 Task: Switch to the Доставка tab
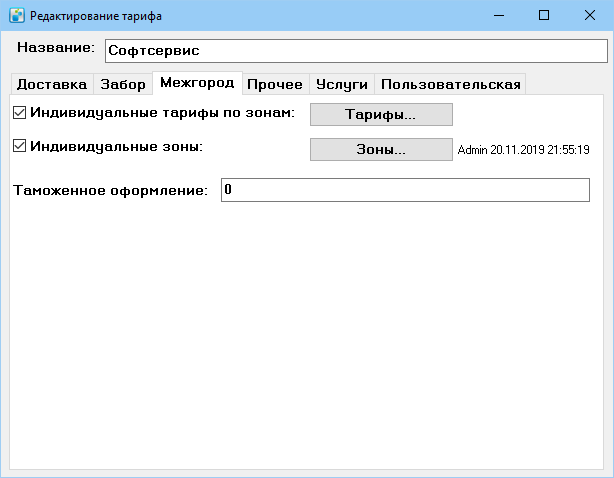[52, 84]
